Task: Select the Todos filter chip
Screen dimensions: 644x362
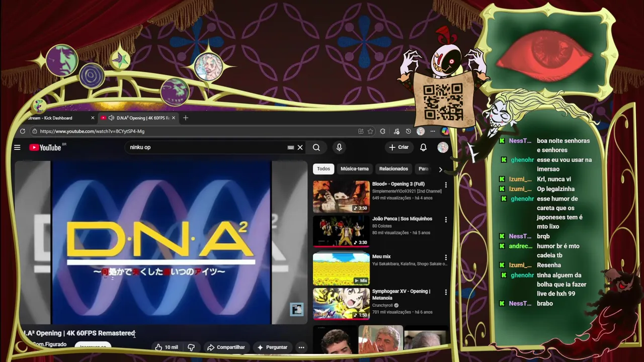Action: pos(324,169)
